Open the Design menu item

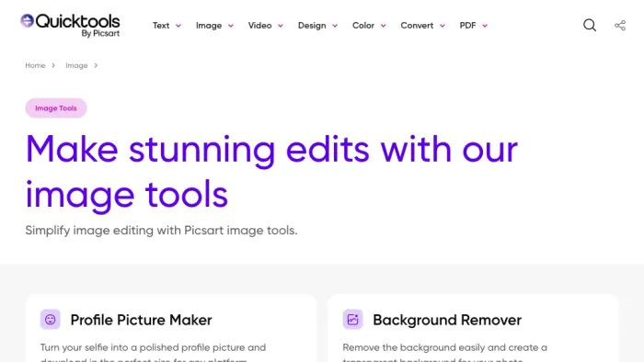pyautogui.click(x=312, y=26)
